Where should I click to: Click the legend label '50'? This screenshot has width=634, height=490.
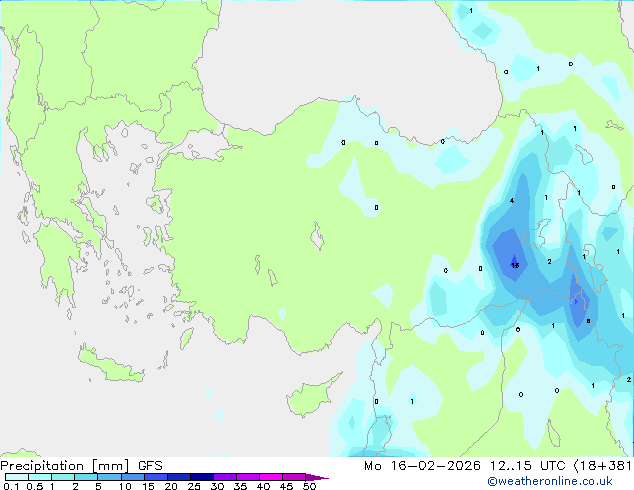[309, 486]
